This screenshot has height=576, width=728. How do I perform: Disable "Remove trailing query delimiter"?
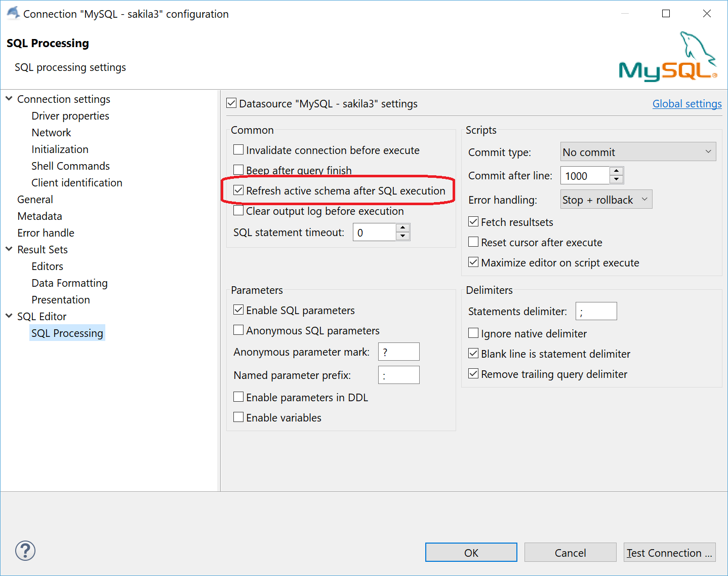click(473, 373)
